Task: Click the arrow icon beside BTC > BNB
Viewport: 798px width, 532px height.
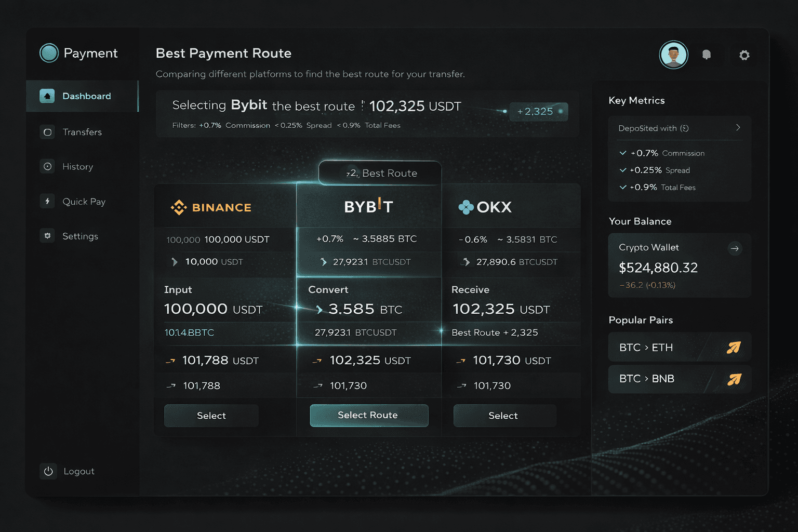Action: (734, 379)
